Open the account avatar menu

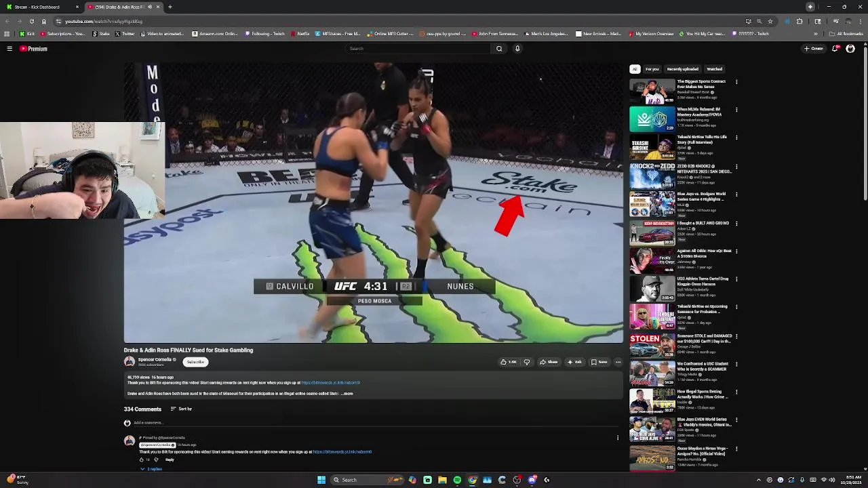click(x=850, y=49)
